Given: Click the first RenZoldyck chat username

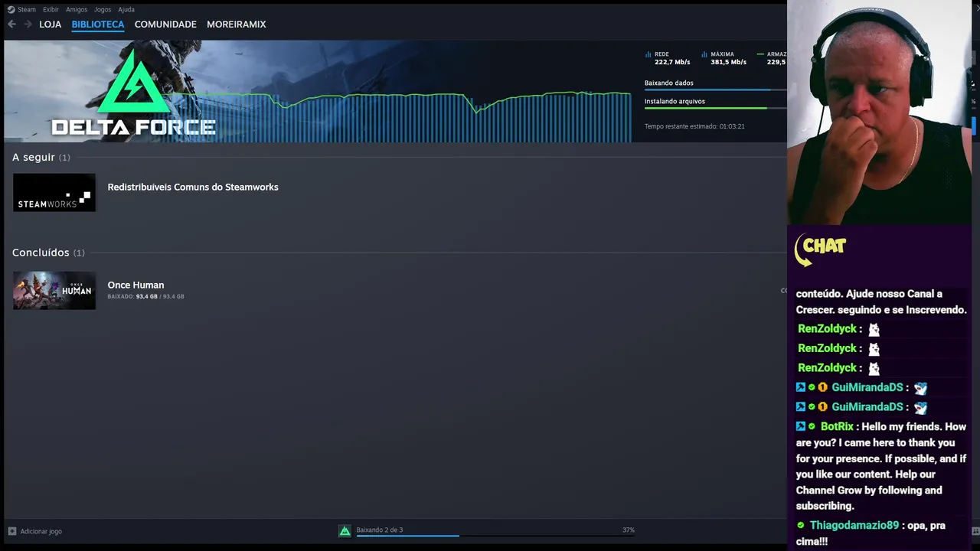Looking at the screenshot, I should (x=828, y=329).
